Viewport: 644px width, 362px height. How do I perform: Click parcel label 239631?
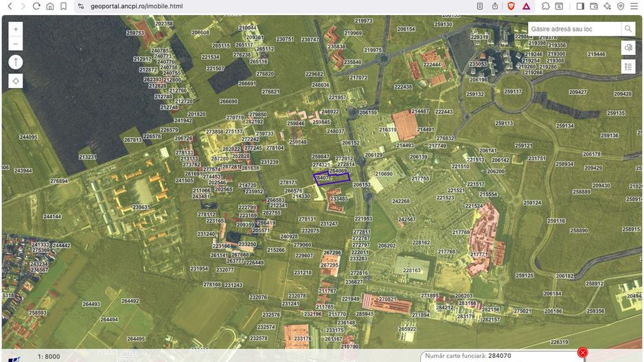click(141, 207)
